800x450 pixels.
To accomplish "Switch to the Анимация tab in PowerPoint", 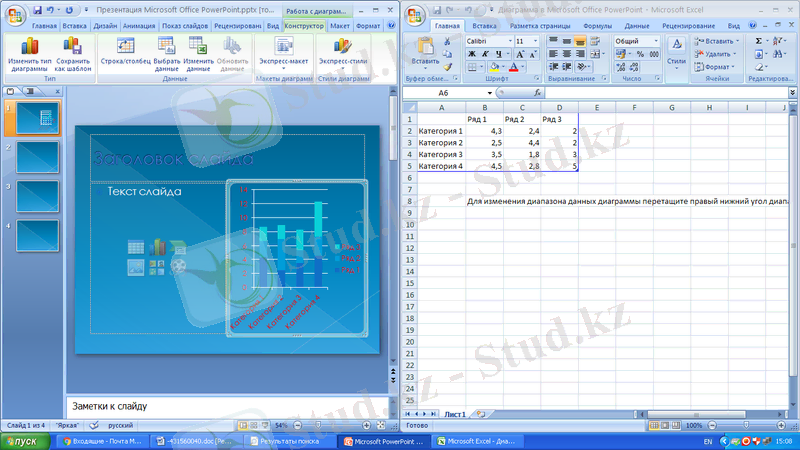I will point(139,24).
